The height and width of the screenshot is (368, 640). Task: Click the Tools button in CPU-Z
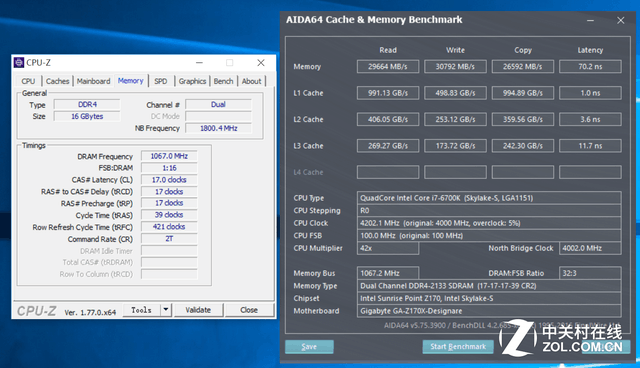[141, 310]
